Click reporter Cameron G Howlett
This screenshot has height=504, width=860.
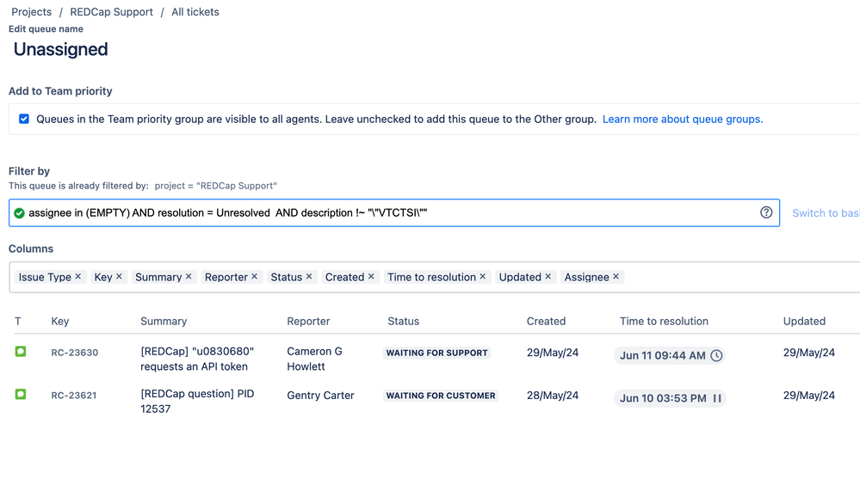(x=314, y=359)
